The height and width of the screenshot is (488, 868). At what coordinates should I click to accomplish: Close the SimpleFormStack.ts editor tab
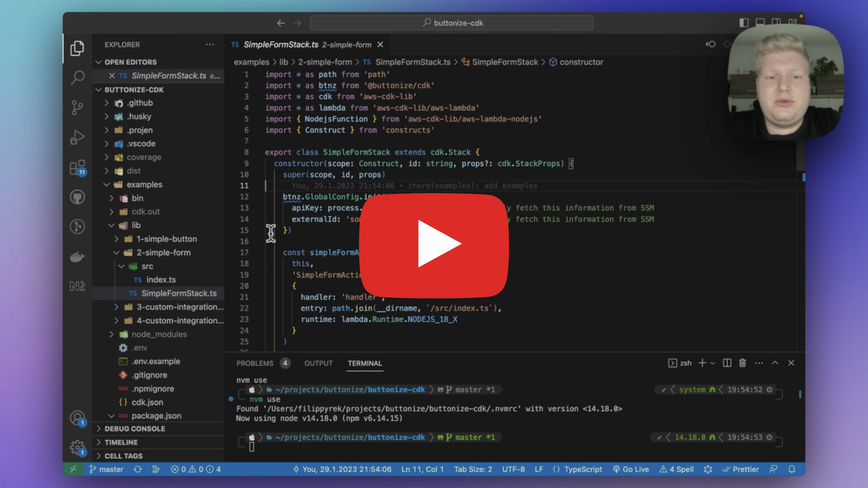[380, 45]
